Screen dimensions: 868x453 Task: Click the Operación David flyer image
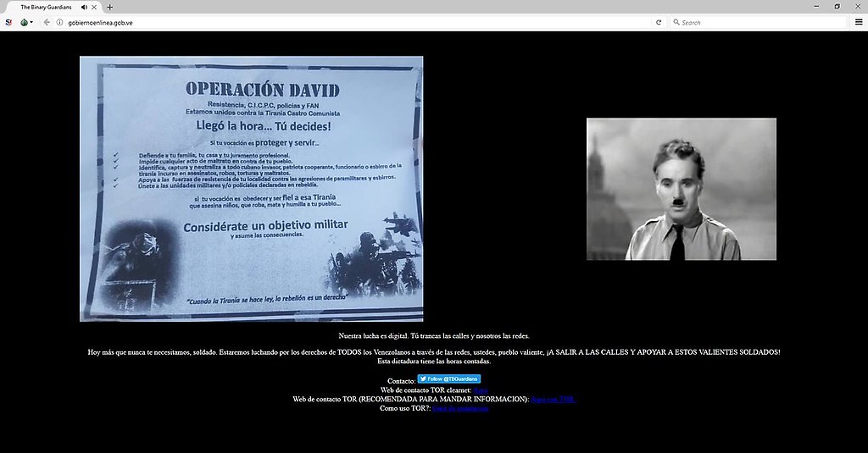pyautogui.click(x=251, y=189)
